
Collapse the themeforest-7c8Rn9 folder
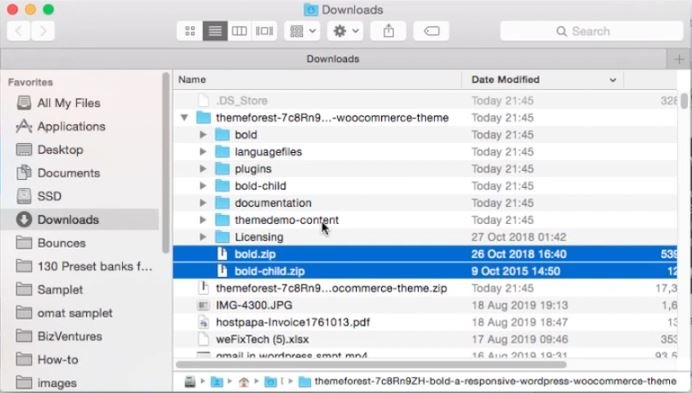point(184,117)
